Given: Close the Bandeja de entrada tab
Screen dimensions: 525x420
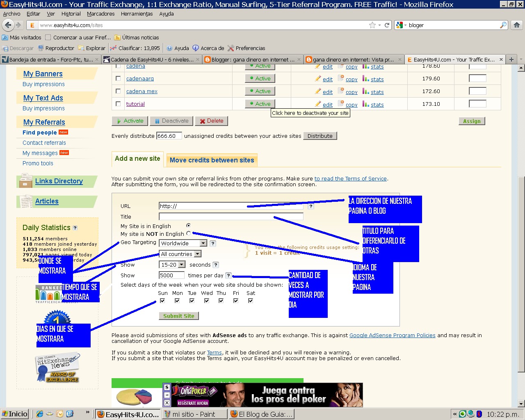Looking at the screenshot, I should coord(97,59).
